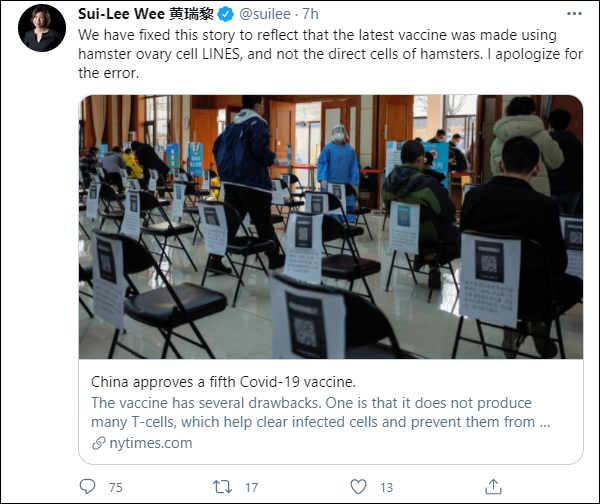Like the tweet with the heart icon
600x504 pixels.
pyautogui.click(x=357, y=487)
